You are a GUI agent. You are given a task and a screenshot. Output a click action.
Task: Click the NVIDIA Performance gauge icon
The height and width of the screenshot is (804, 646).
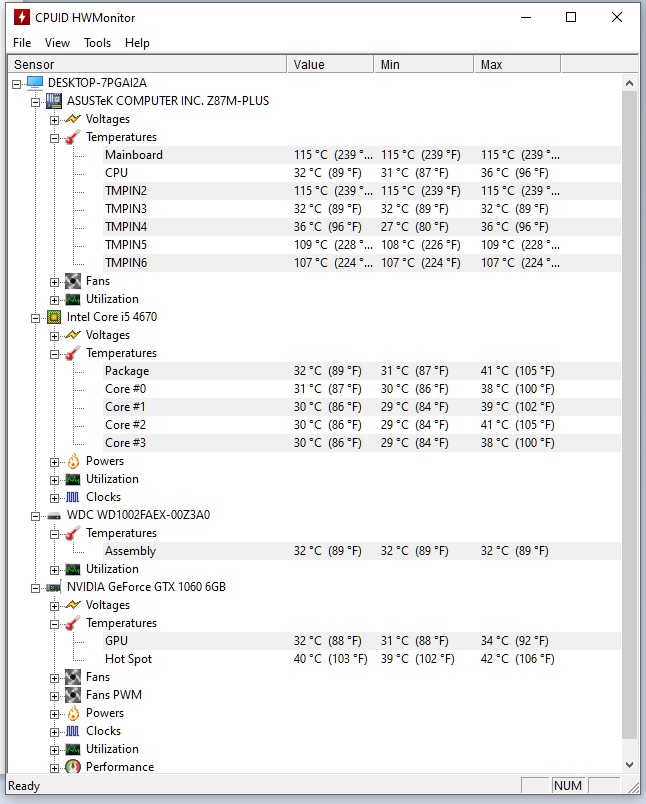coord(73,767)
